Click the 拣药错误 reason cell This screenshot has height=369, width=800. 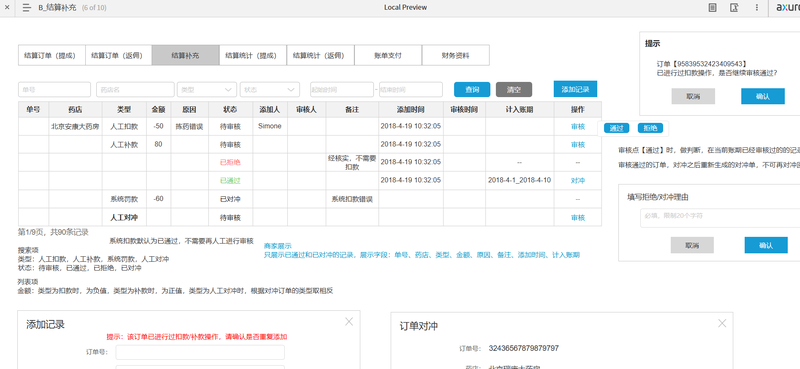pyautogui.click(x=189, y=127)
